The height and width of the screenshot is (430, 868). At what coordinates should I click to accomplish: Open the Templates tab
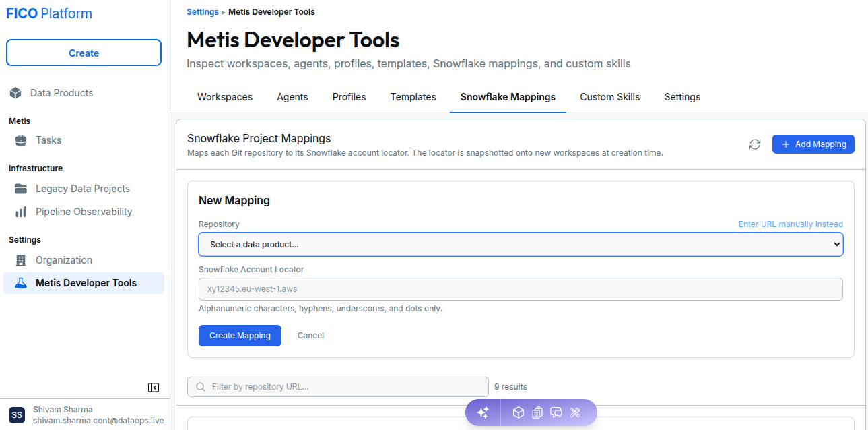tap(413, 97)
